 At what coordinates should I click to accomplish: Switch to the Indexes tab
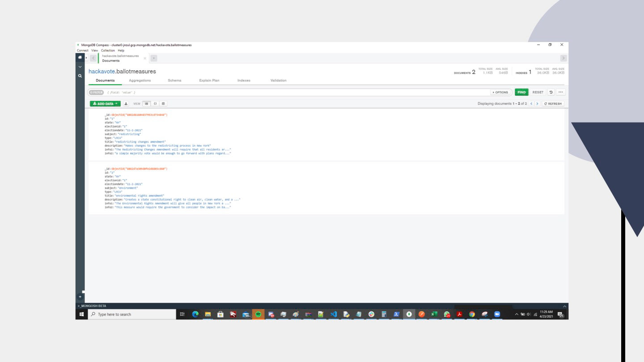[x=244, y=81]
